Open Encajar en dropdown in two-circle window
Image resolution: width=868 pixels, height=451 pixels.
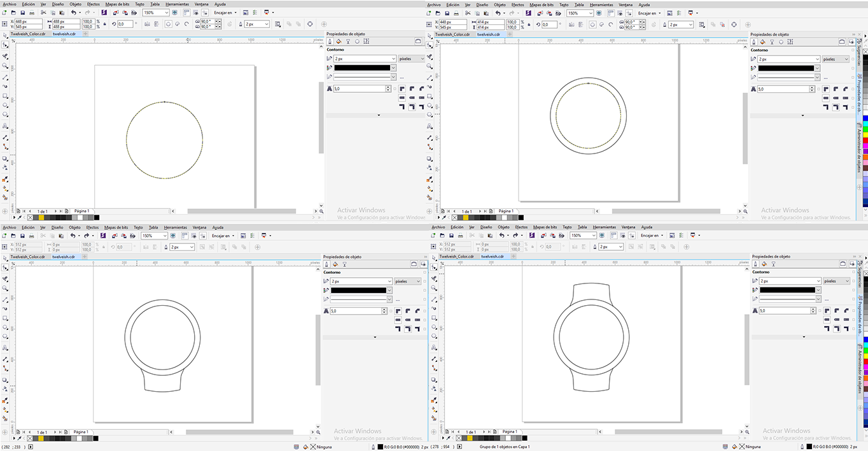[x=650, y=13]
